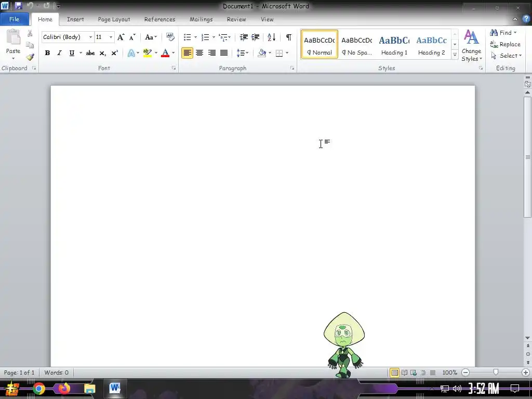Click the Grow Font icon
Screen dimensions: 532x399
(x=121, y=37)
